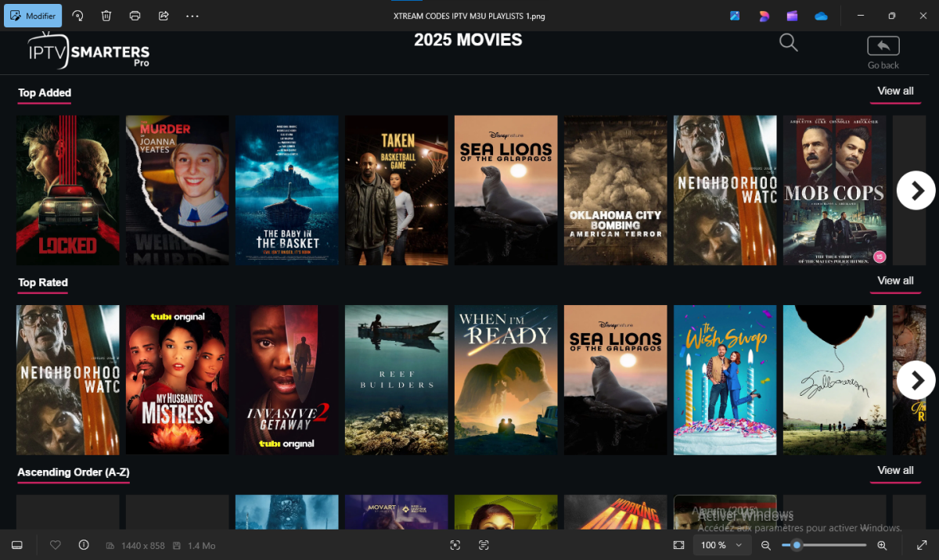939x560 pixels.
Task: Open the 100 % zoom level dropdown
Action: coord(721,545)
